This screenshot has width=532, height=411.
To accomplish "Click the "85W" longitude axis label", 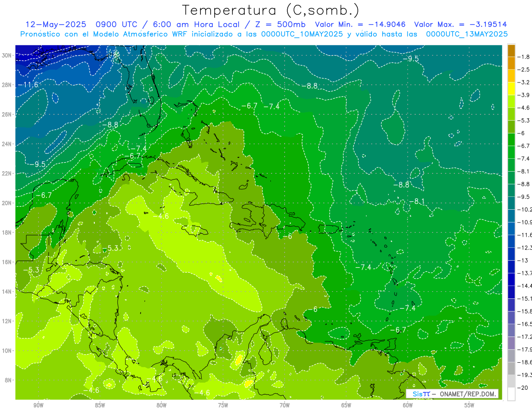I will pyautogui.click(x=100, y=405).
